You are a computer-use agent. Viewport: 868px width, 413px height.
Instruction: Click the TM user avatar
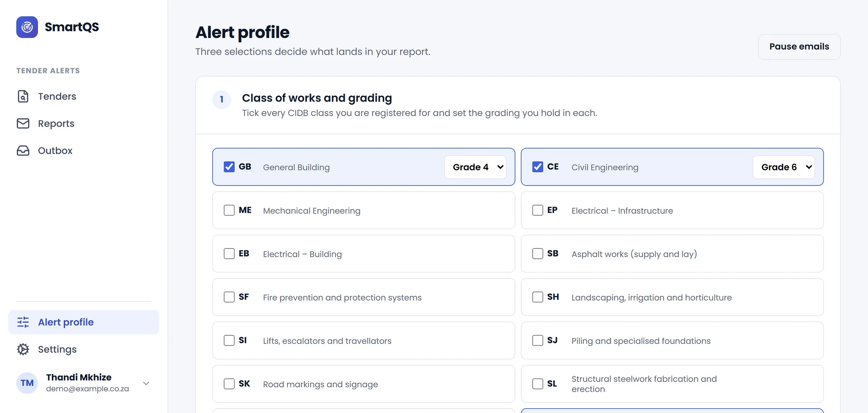tap(27, 383)
